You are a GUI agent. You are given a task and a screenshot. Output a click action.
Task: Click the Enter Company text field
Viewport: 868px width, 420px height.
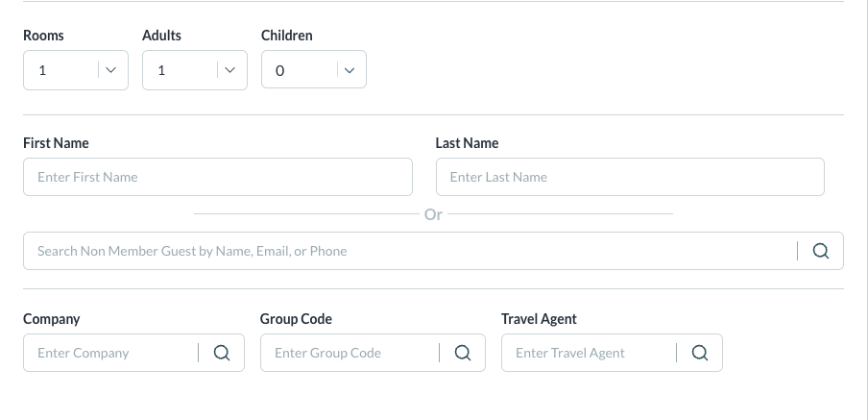coord(111,353)
